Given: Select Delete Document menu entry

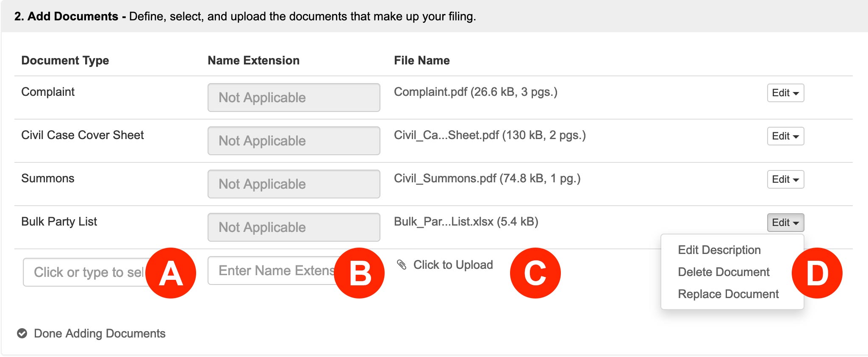Looking at the screenshot, I should click(x=724, y=272).
